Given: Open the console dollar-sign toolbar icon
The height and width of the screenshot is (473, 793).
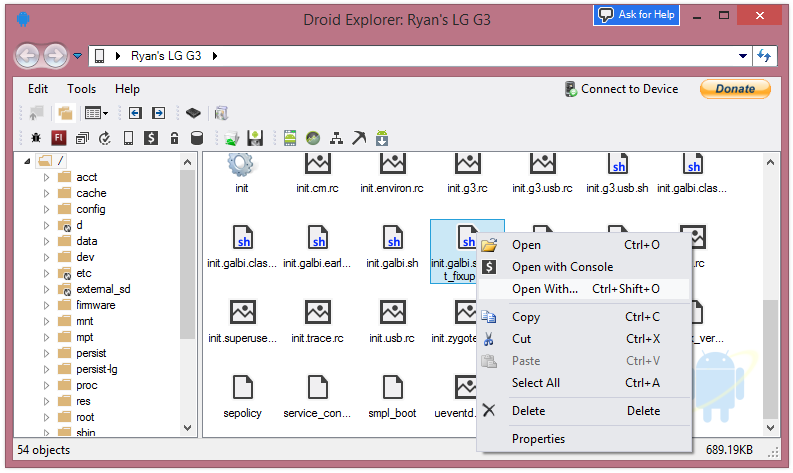Looking at the screenshot, I should [151, 138].
